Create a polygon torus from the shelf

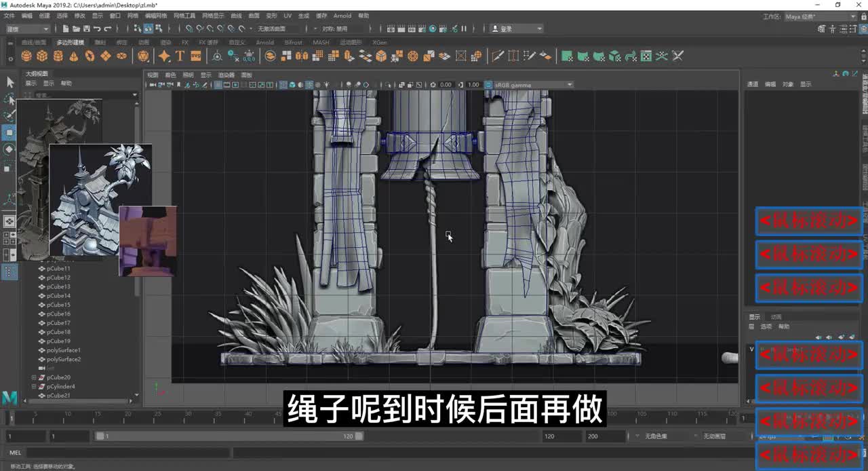pos(90,56)
